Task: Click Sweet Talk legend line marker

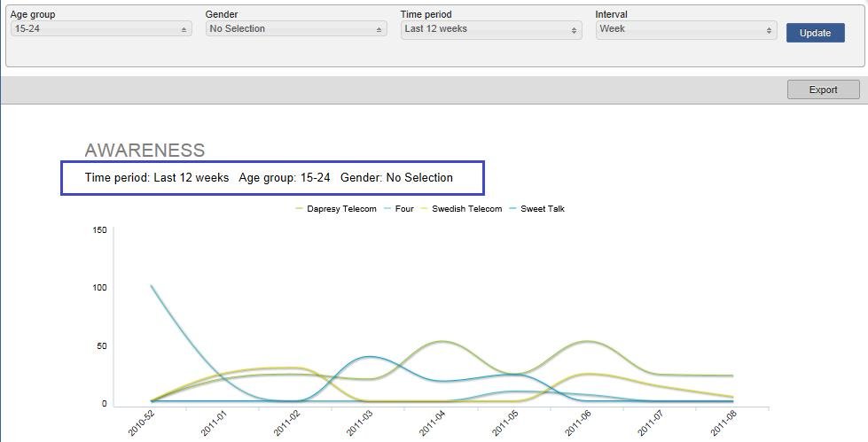Action: (513, 209)
